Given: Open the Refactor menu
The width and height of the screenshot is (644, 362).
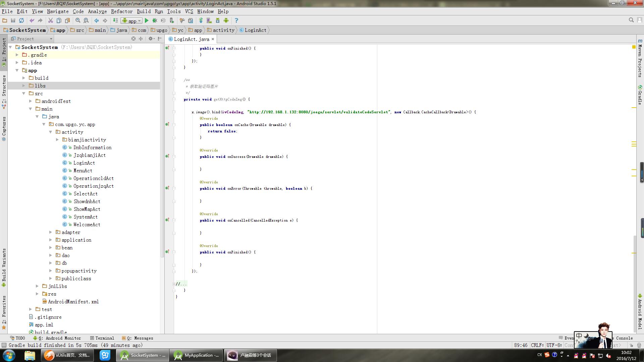Looking at the screenshot, I should tap(122, 11).
